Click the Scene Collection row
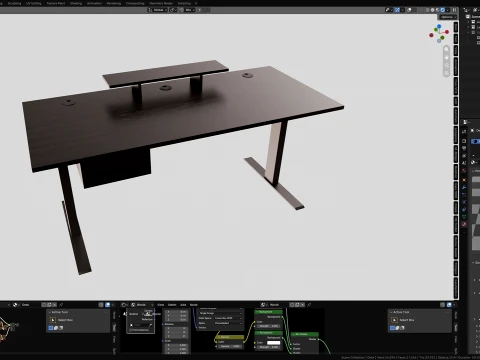480x360 pixels. pyautogui.click(x=473, y=16)
